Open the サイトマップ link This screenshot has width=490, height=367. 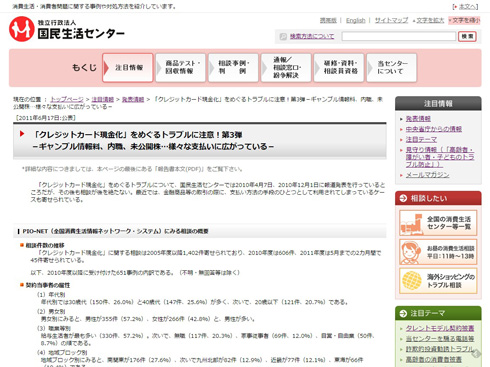coord(391,20)
